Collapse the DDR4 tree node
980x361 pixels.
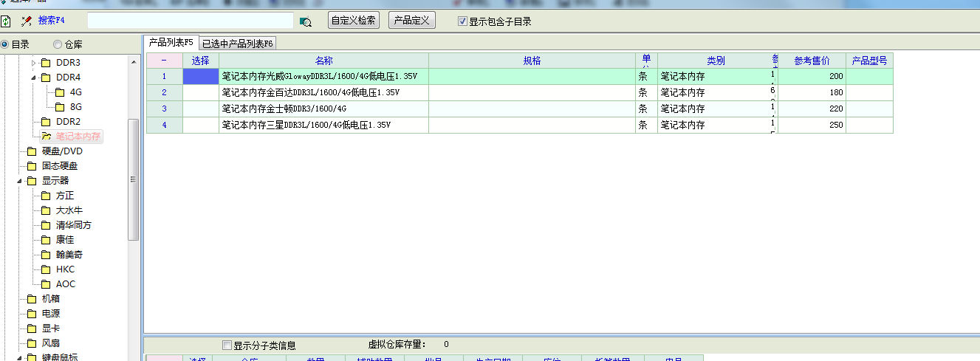[33, 78]
